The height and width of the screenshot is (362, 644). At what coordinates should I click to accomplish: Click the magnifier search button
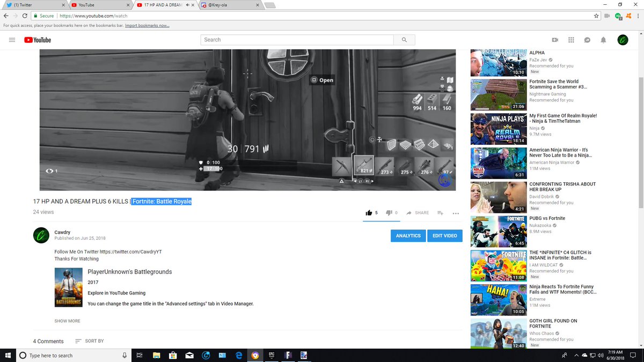[x=404, y=40]
